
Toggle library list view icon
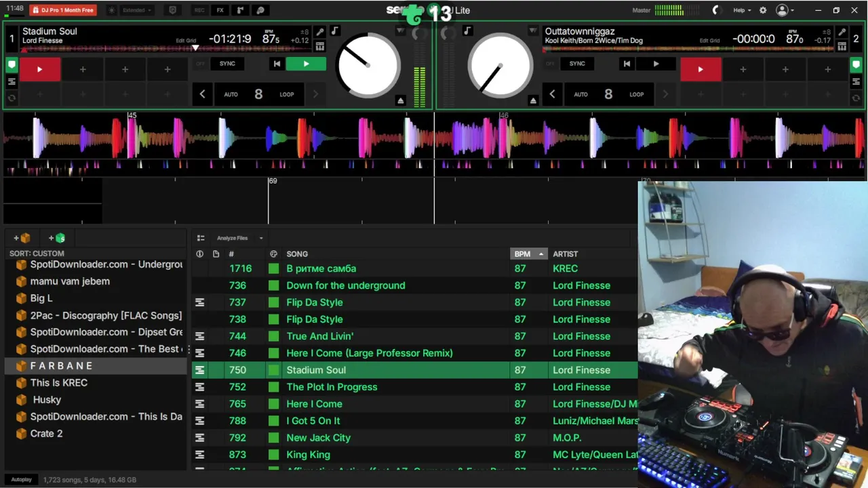click(201, 238)
